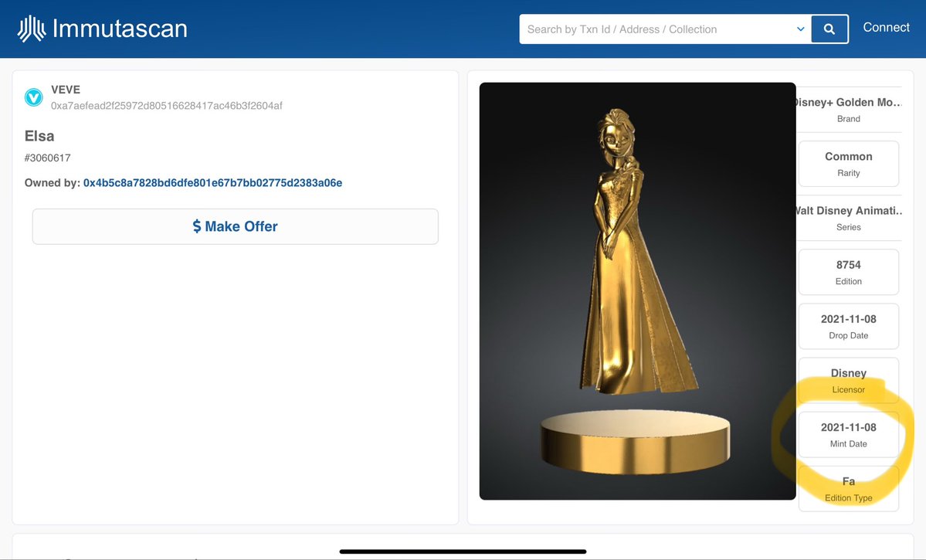Select the Disney+ Golden Mo.. Brand property
The width and height of the screenshot is (926, 560).
pos(849,109)
